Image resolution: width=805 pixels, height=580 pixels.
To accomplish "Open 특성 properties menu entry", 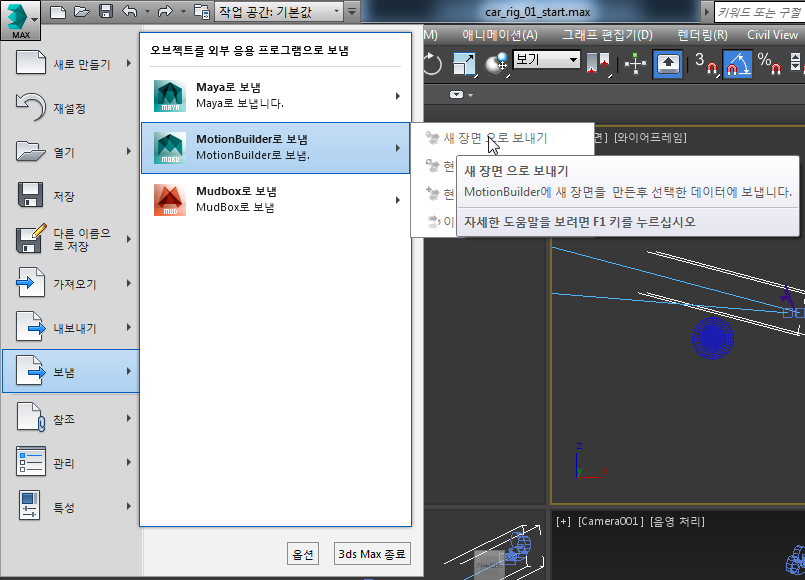I will pos(71,507).
